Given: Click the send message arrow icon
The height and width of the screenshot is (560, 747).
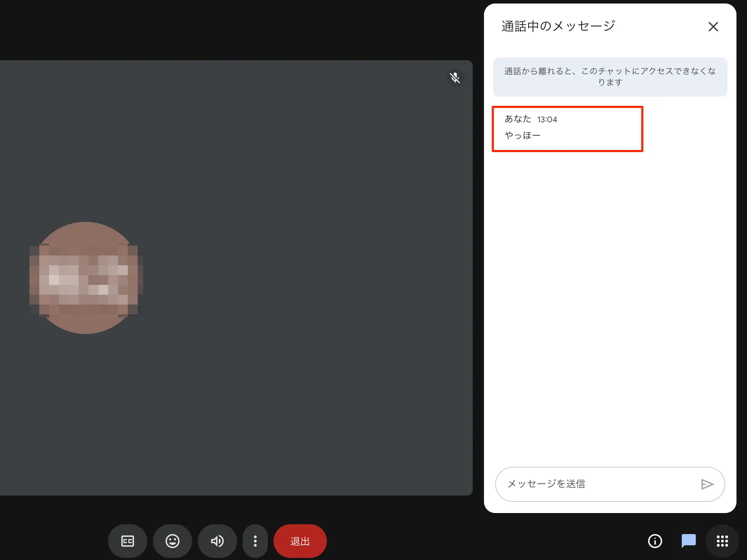Looking at the screenshot, I should click(707, 484).
